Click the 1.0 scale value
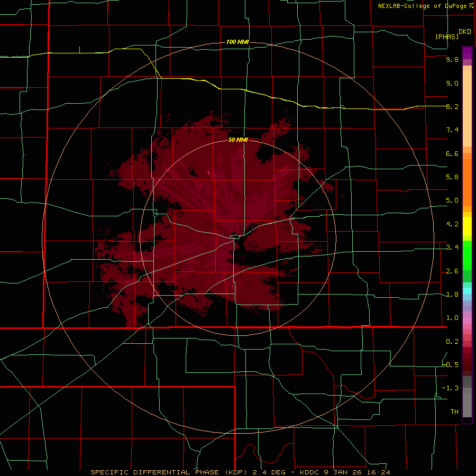 [452, 318]
